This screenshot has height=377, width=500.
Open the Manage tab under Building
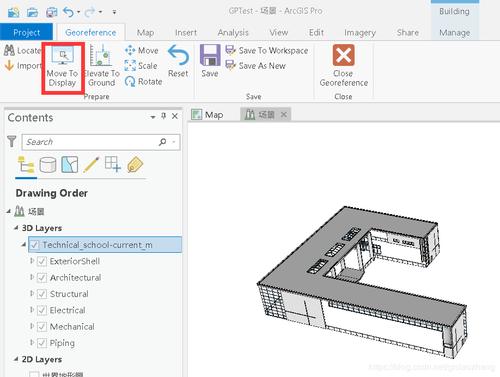(x=455, y=32)
